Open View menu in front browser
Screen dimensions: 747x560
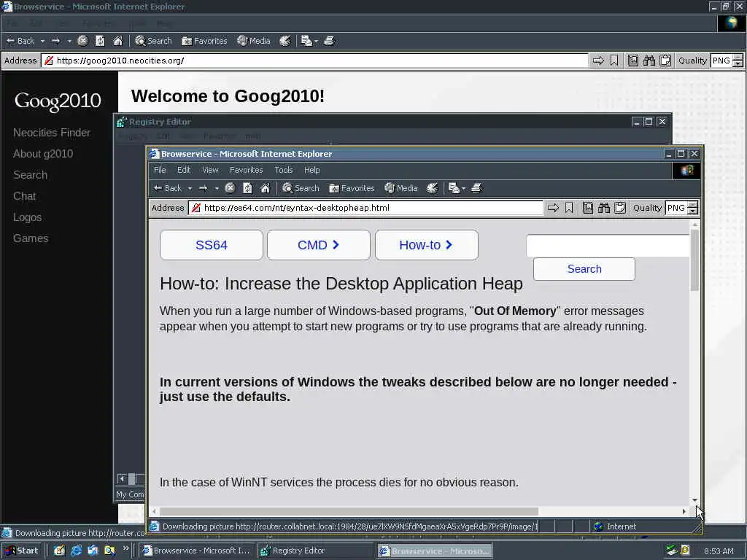click(210, 170)
